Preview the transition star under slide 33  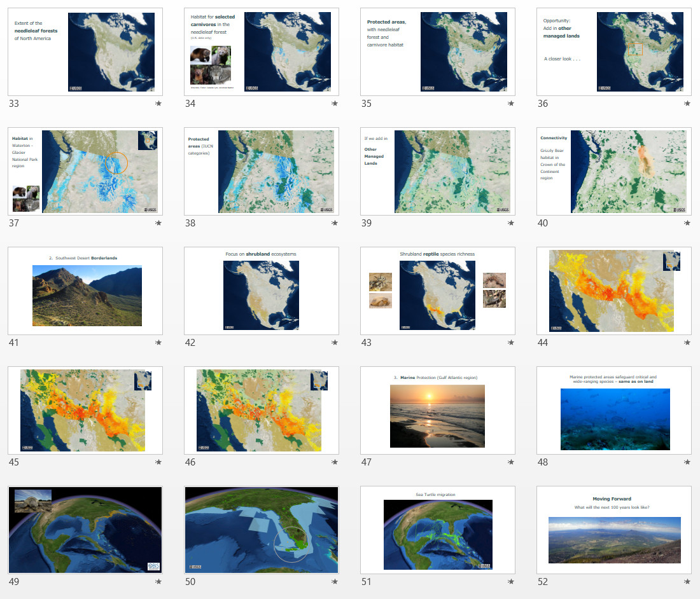click(x=158, y=104)
